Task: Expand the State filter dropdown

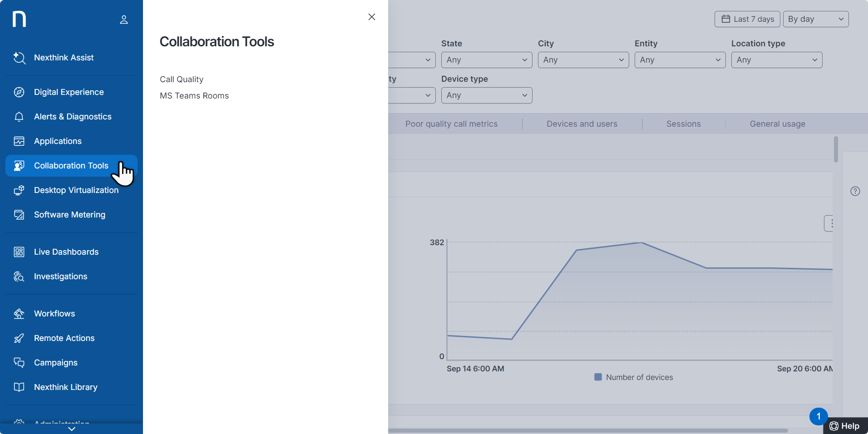Action: click(486, 60)
